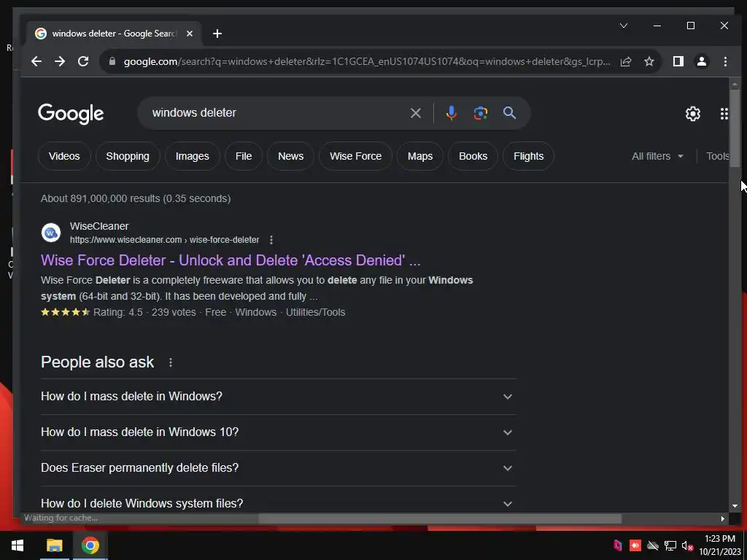
Task: Share this page from address bar
Action: (625, 61)
